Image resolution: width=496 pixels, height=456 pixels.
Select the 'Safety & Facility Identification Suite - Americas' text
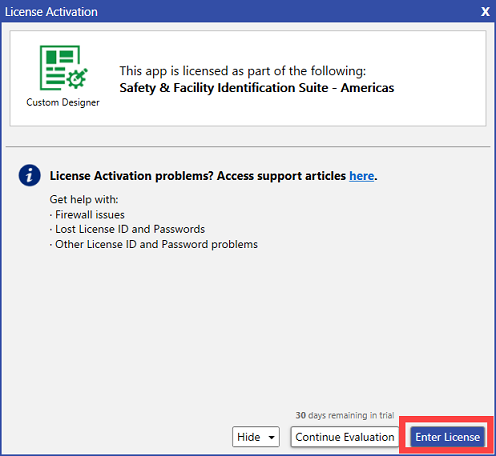point(257,88)
